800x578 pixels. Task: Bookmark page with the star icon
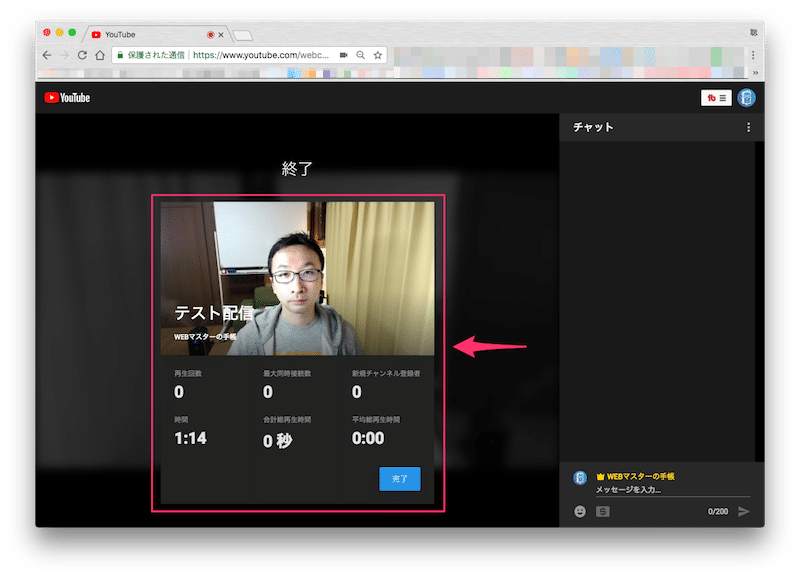pyautogui.click(x=377, y=55)
